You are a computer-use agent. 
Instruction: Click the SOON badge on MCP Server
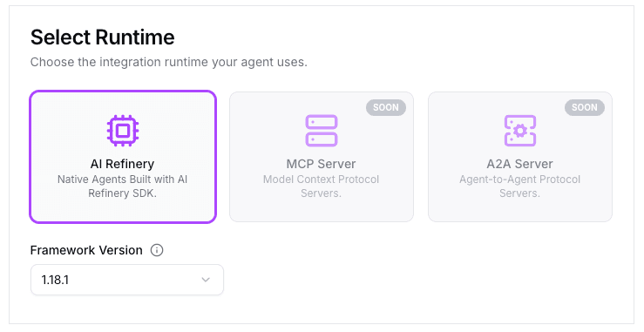pyautogui.click(x=386, y=107)
